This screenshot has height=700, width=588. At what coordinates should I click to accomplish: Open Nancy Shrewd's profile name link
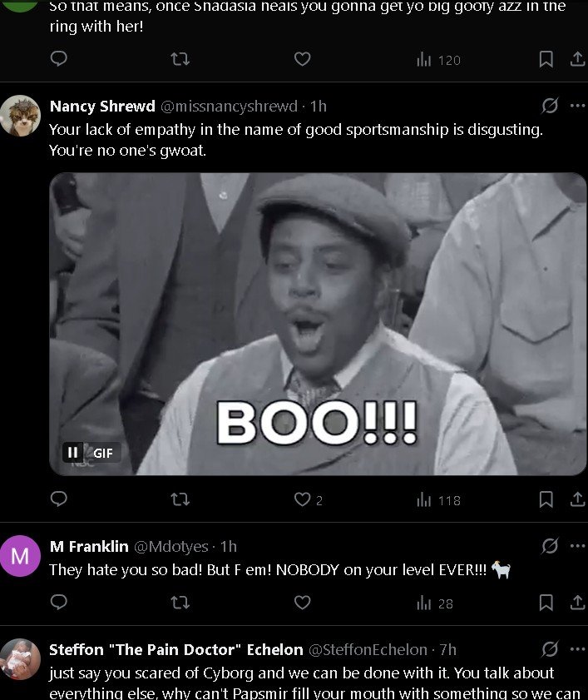pyautogui.click(x=102, y=106)
